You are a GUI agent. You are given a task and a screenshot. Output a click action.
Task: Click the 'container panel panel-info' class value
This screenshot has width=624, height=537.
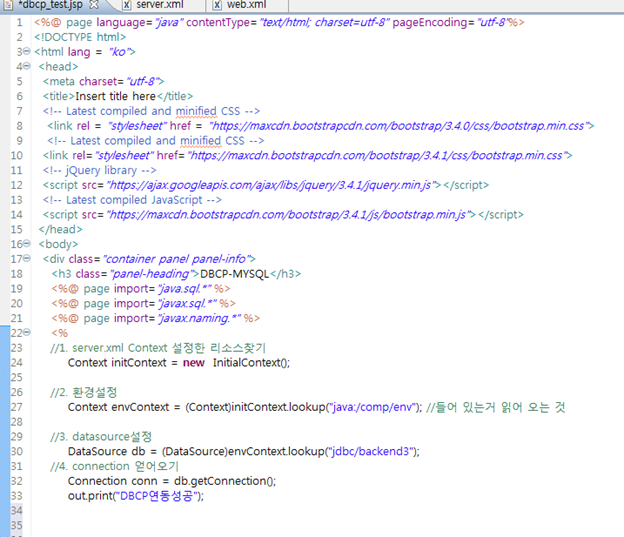tap(176, 259)
